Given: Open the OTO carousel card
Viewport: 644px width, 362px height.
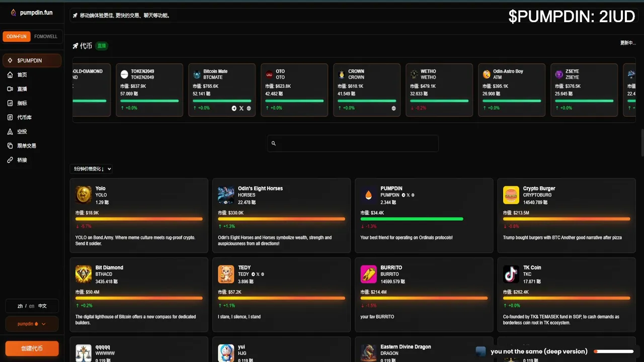Looking at the screenshot, I should click(x=294, y=90).
